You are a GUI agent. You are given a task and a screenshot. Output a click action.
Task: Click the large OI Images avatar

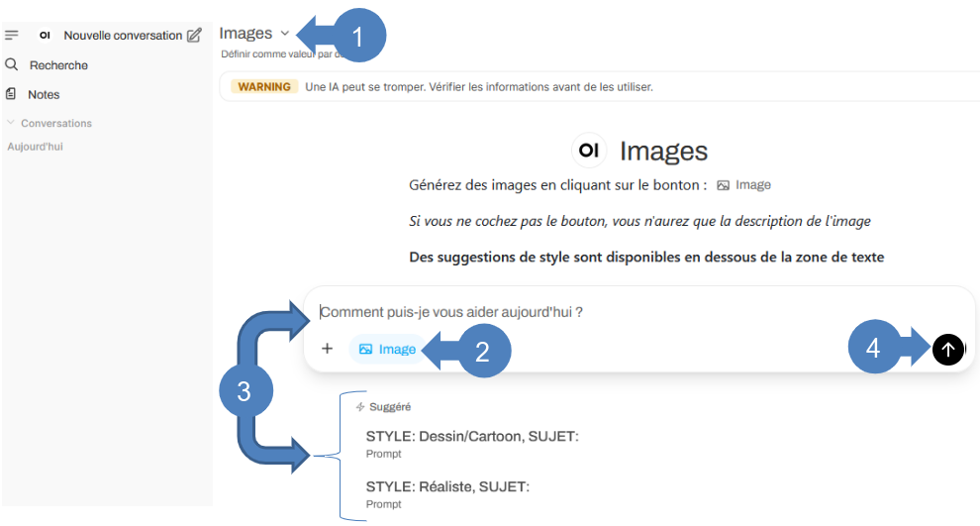(589, 151)
